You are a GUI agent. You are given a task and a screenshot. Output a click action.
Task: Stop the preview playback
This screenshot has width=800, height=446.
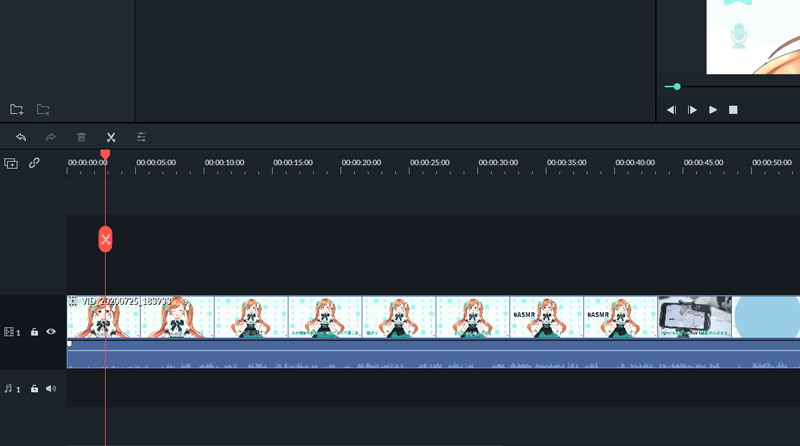click(733, 110)
